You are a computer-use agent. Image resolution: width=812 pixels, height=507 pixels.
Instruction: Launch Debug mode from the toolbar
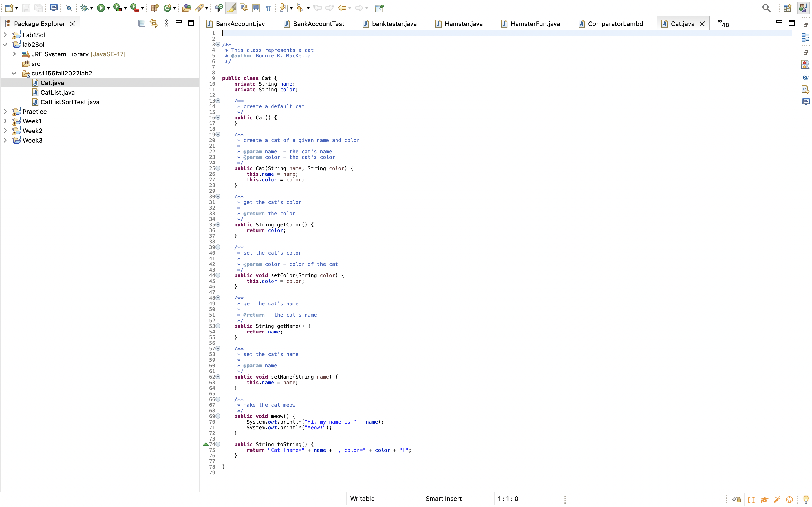85,8
